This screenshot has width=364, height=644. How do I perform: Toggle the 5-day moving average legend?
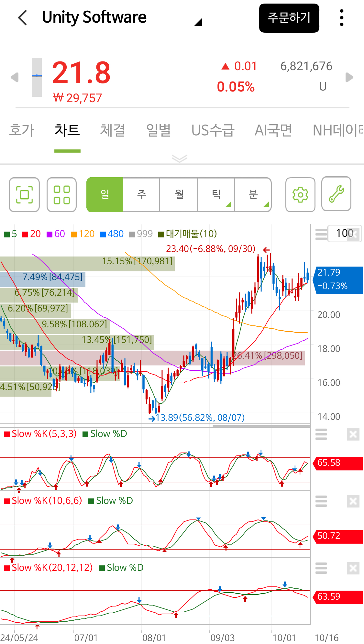pyautogui.click(x=10, y=234)
